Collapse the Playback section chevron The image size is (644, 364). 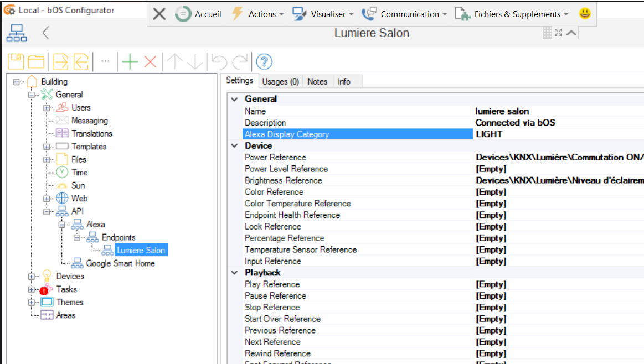point(233,273)
